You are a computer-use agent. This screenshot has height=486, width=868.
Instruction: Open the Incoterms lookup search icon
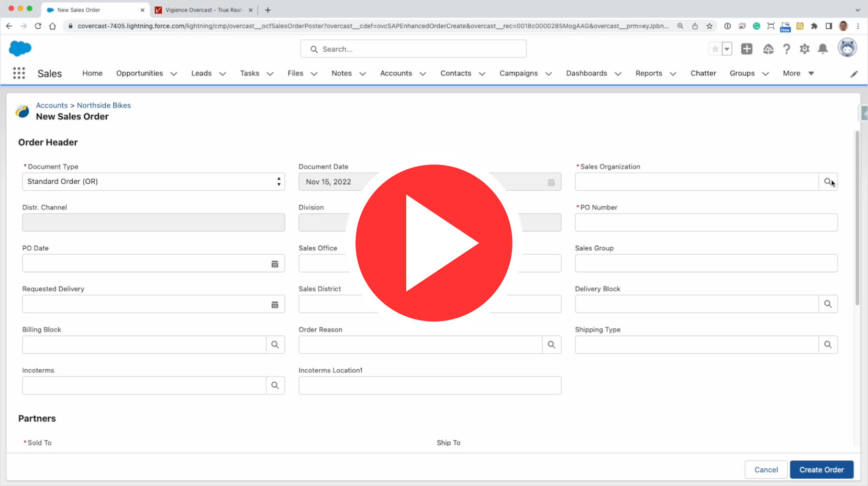(x=275, y=385)
